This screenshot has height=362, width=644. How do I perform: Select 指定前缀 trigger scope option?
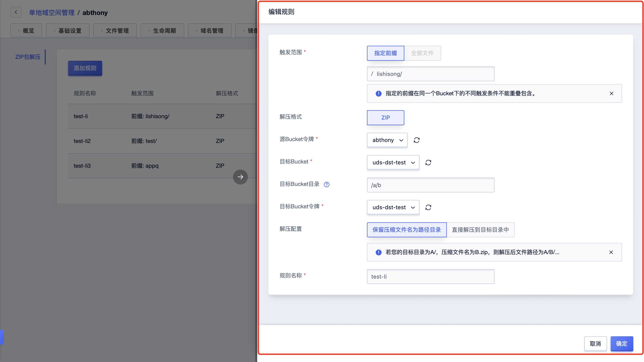coord(385,53)
